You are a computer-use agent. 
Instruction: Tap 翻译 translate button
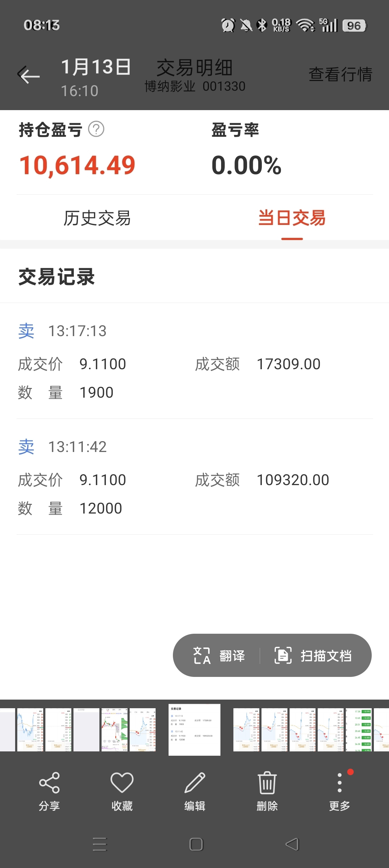[219, 656]
